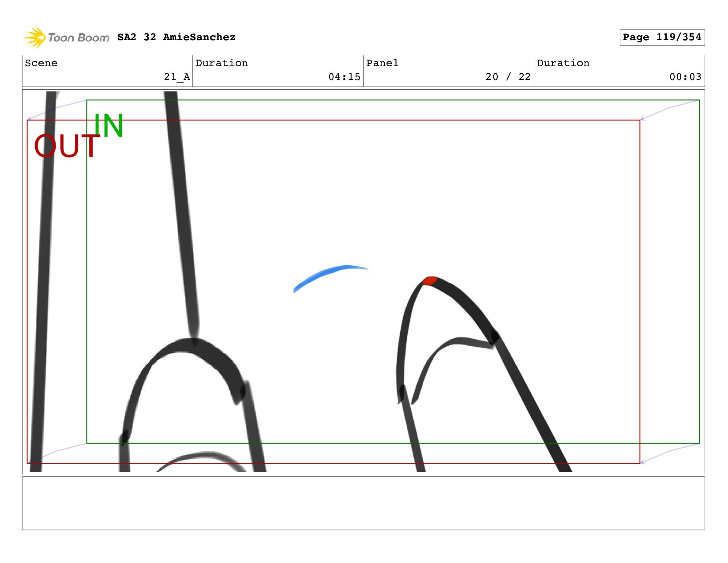Image resolution: width=728 pixels, height=563 pixels.
Task: Click the panel duration value '00:03'
Action: point(685,77)
